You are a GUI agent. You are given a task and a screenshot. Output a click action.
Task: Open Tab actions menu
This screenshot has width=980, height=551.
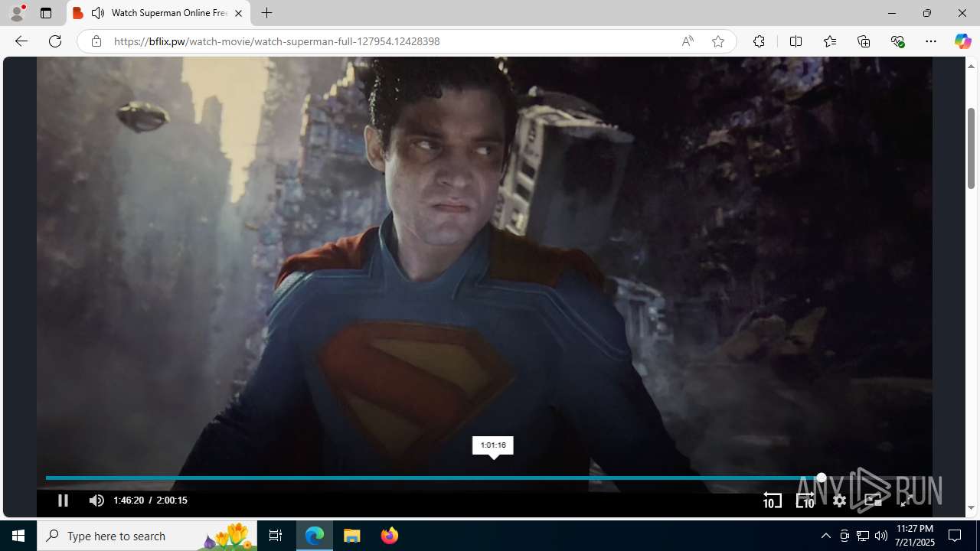click(x=46, y=13)
